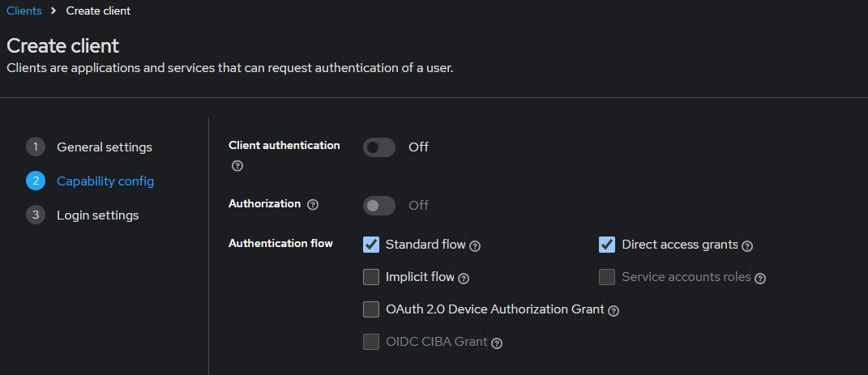Check the Service accounts roles checkbox
Viewport: 868px width, 375px height.
pyautogui.click(x=607, y=277)
